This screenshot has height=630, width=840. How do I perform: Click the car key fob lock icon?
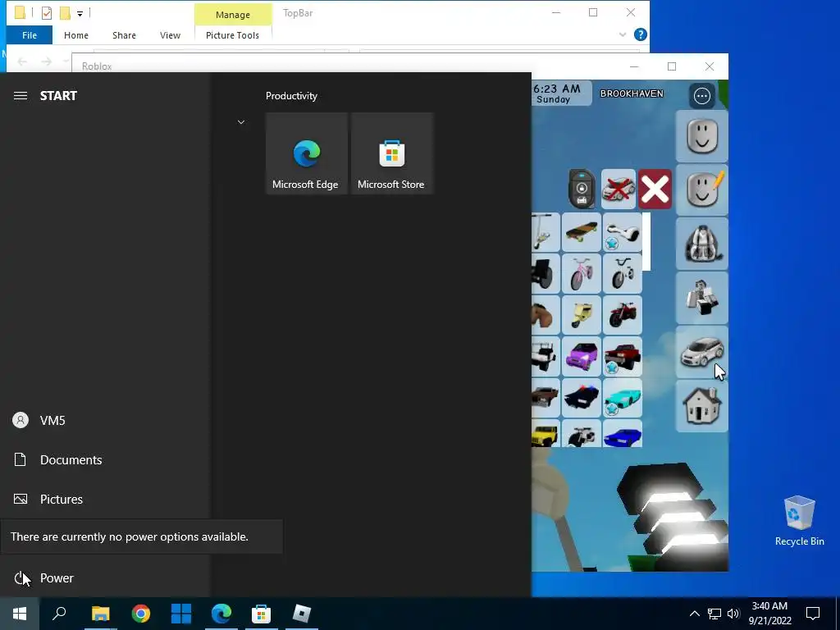click(582, 189)
